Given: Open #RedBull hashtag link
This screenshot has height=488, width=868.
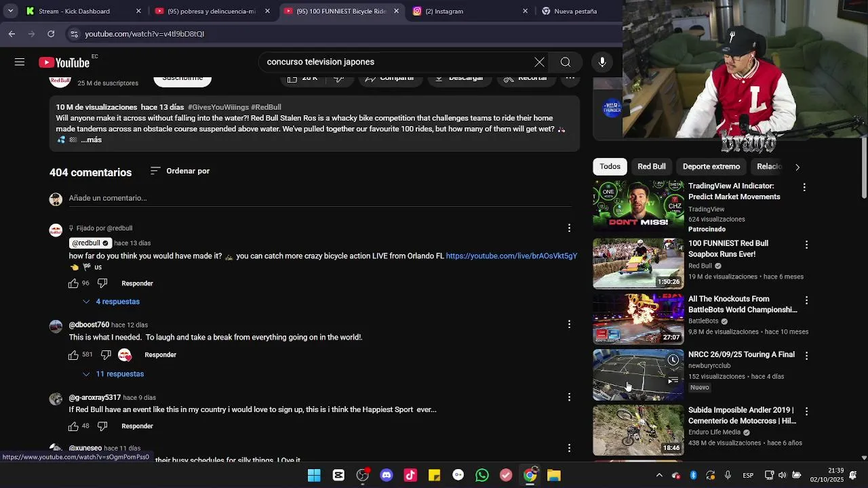Looking at the screenshot, I should click(x=266, y=107).
